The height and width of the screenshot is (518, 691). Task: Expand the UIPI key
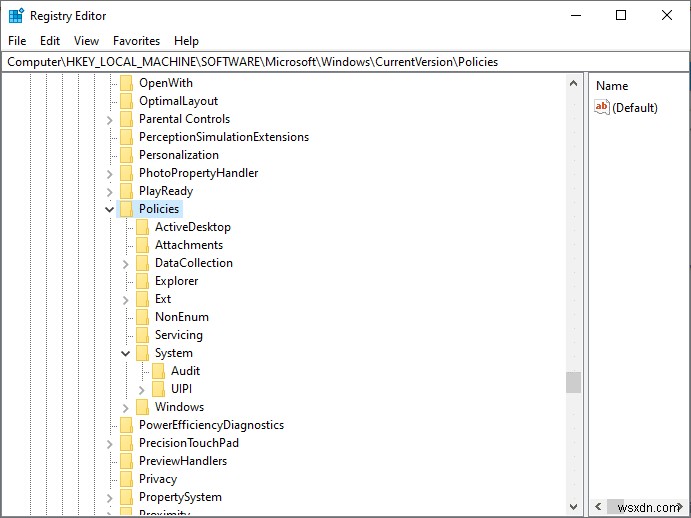(x=141, y=390)
